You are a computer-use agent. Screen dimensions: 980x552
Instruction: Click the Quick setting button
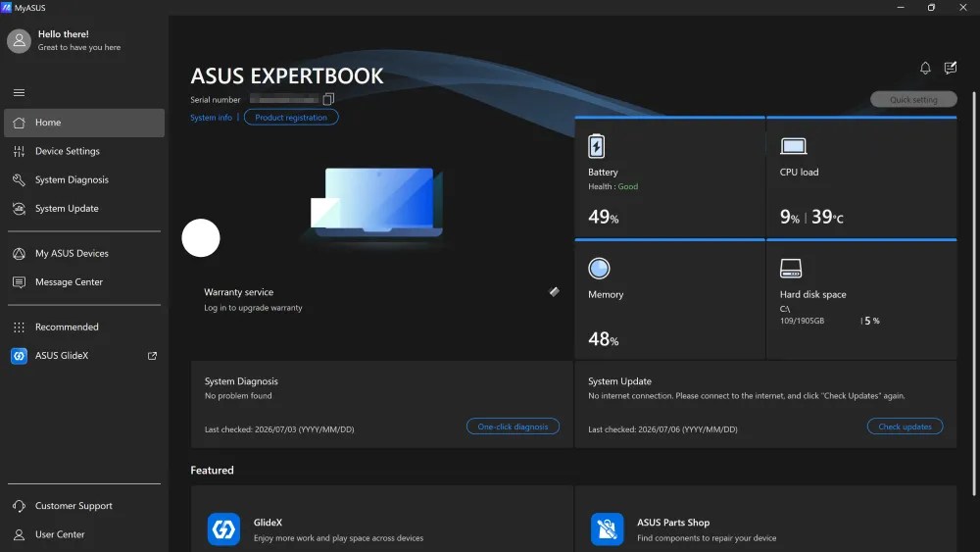(913, 99)
